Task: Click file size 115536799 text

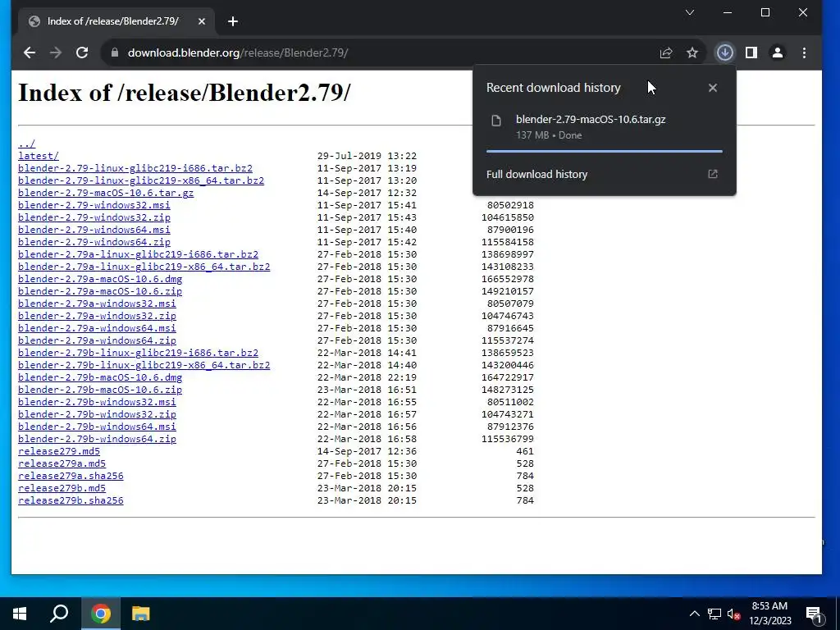Action: (507, 440)
